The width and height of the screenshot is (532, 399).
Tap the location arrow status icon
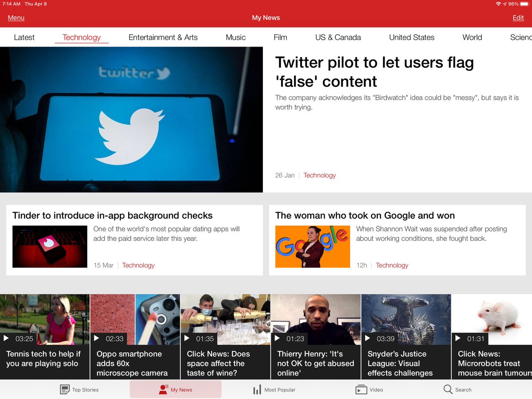pos(505,4)
